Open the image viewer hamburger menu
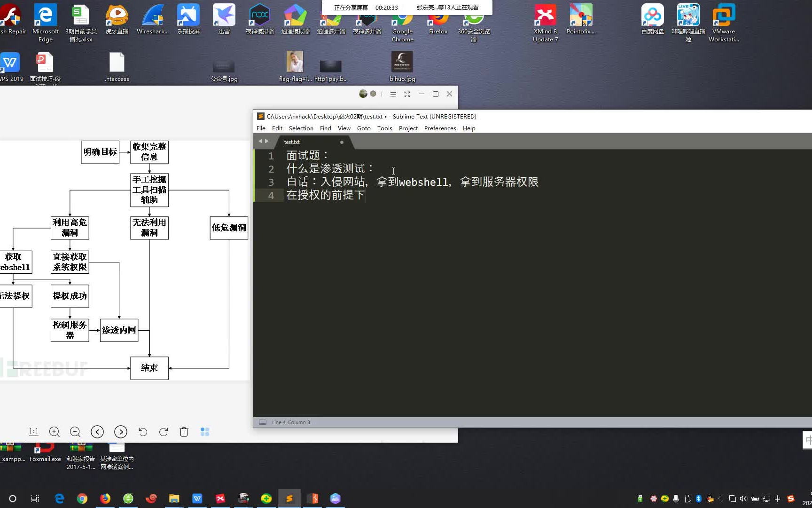812x508 pixels. pos(393,94)
